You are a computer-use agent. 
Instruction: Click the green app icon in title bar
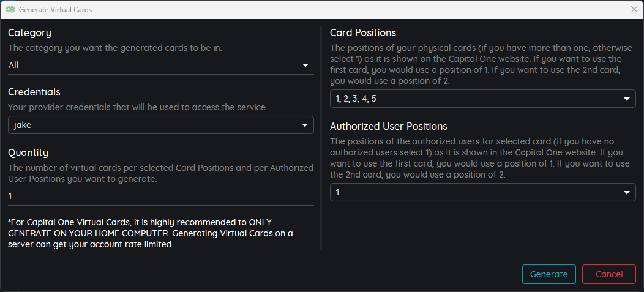click(x=10, y=9)
